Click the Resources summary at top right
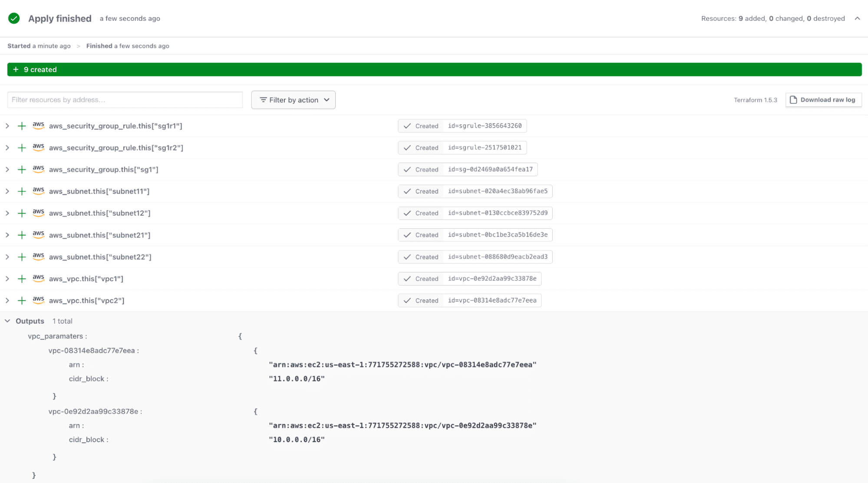Image resolution: width=868 pixels, height=483 pixels. 773,18
